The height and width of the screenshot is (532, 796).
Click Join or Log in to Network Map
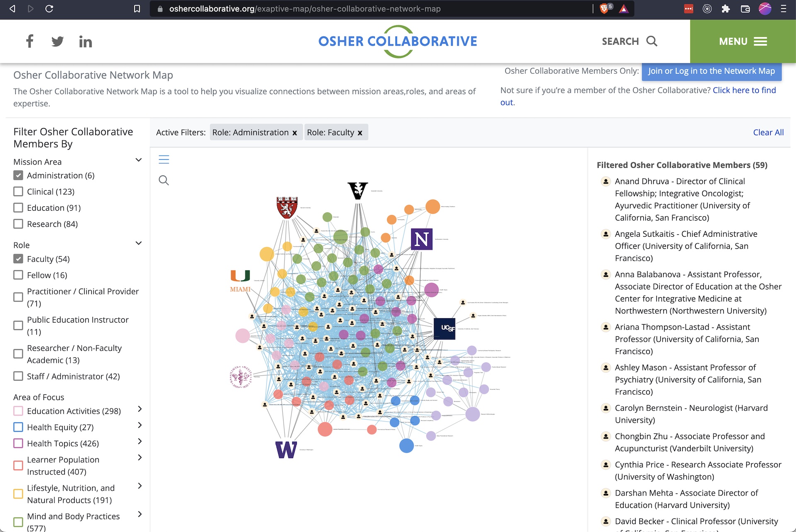point(711,71)
